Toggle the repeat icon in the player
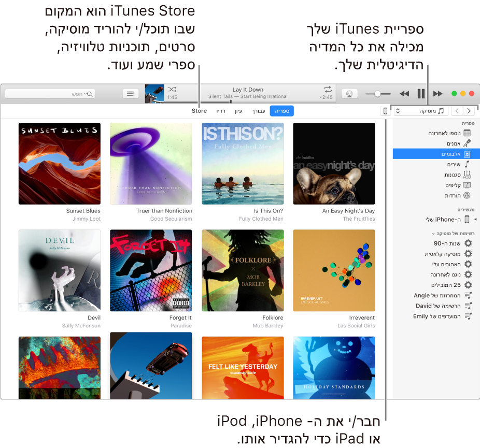The width and height of the screenshot is (480, 448). click(328, 89)
